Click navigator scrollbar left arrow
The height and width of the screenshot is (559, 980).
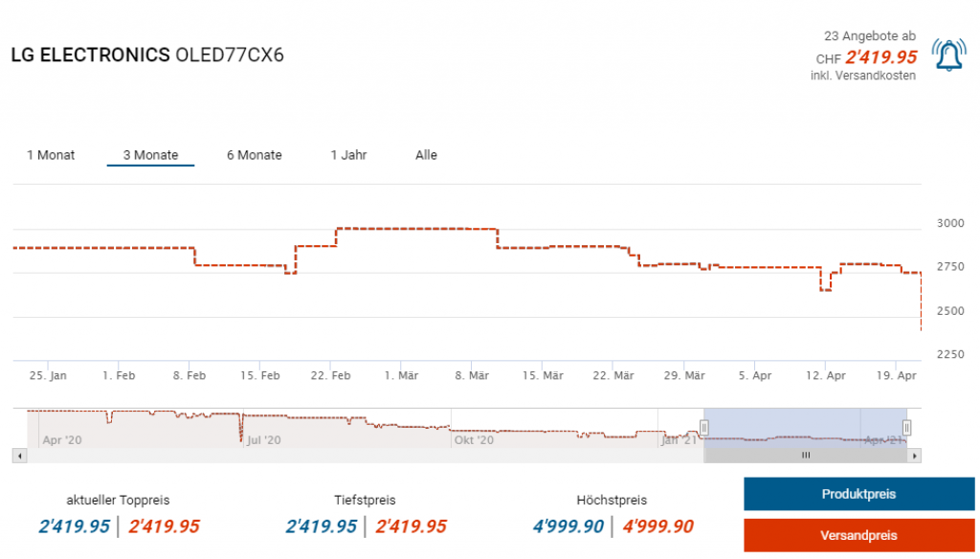pyautogui.click(x=20, y=456)
